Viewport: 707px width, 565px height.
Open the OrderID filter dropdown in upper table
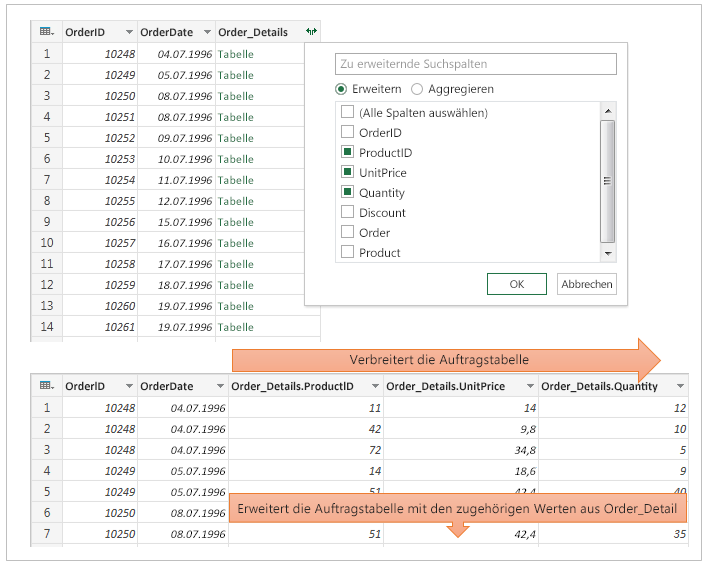(x=129, y=32)
